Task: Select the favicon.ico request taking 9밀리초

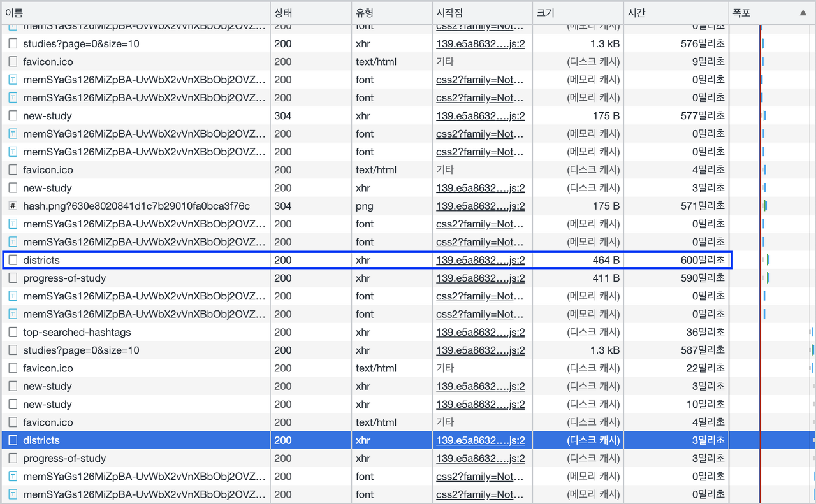Action: tap(48, 62)
